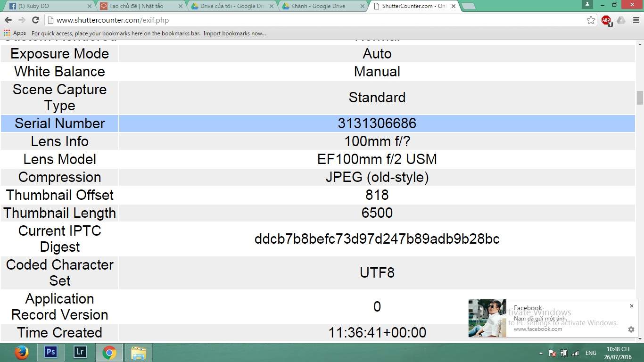Open Firefox from the taskbar
Image resolution: width=644 pixels, height=362 pixels.
(x=21, y=352)
